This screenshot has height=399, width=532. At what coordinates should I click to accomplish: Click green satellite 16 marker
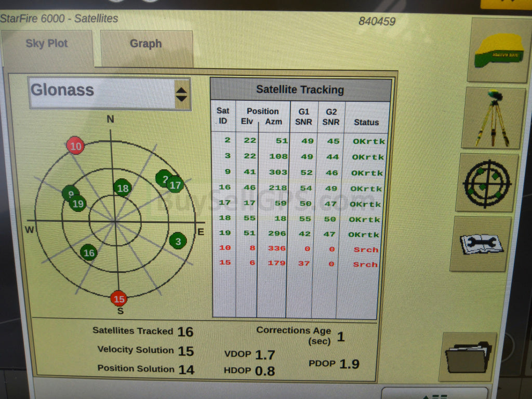coord(89,253)
